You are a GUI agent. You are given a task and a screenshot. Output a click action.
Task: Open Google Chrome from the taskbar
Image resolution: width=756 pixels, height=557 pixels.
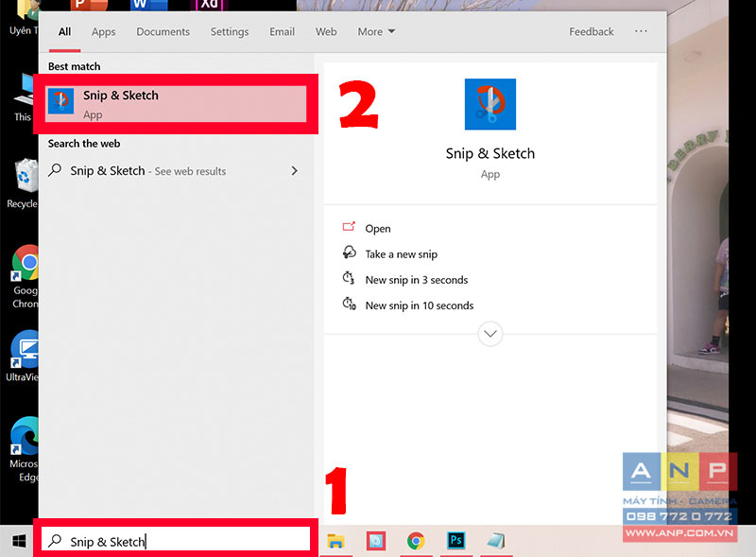pyautogui.click(x=416, y=541)
